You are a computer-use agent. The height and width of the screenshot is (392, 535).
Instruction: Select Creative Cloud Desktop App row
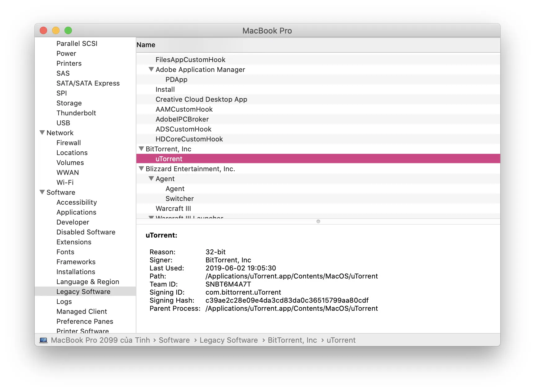pos(318,99)
